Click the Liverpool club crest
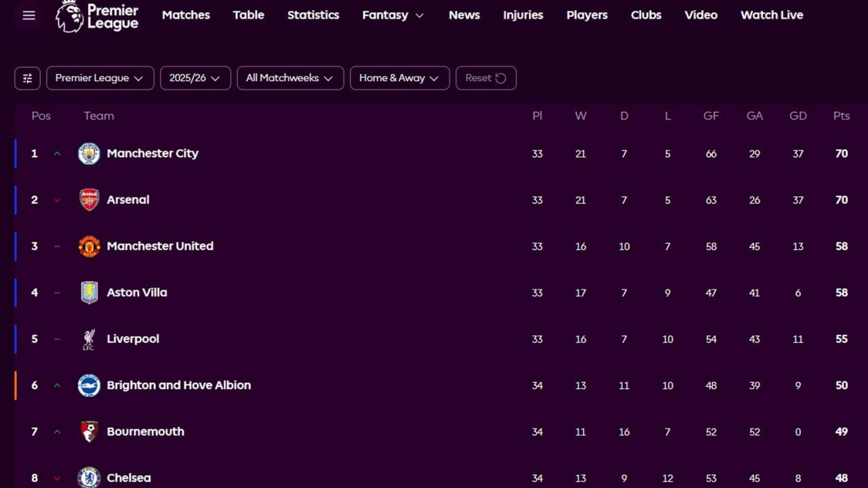868x488 pixels. [89, 339]
